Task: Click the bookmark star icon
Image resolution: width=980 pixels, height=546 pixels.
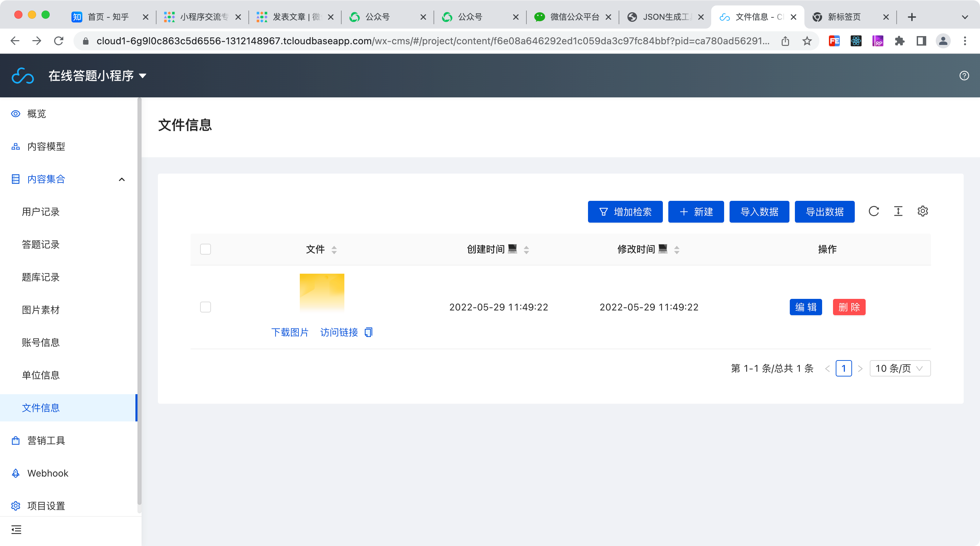Action: pos(807,41)
